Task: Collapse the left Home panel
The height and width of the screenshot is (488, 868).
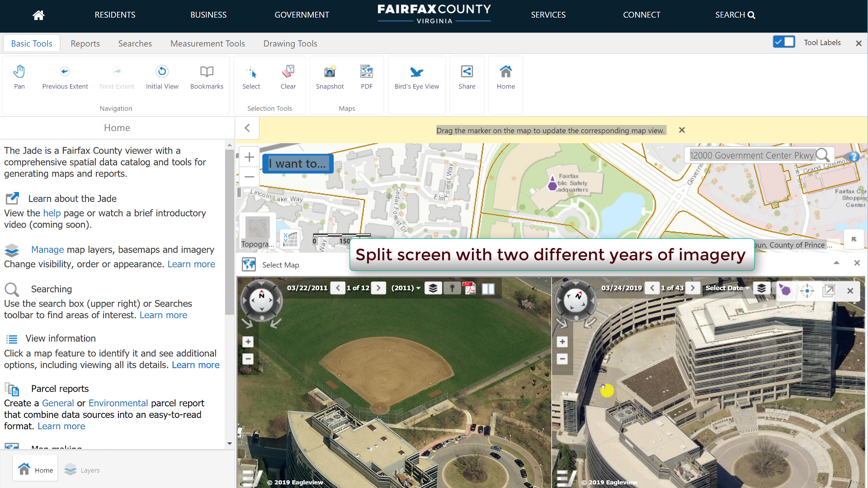Action: [247, 128]
